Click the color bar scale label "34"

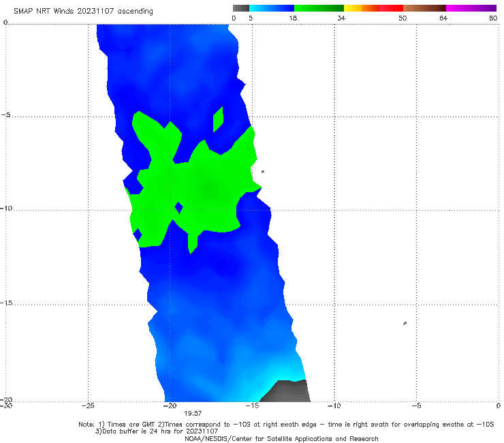341,18
